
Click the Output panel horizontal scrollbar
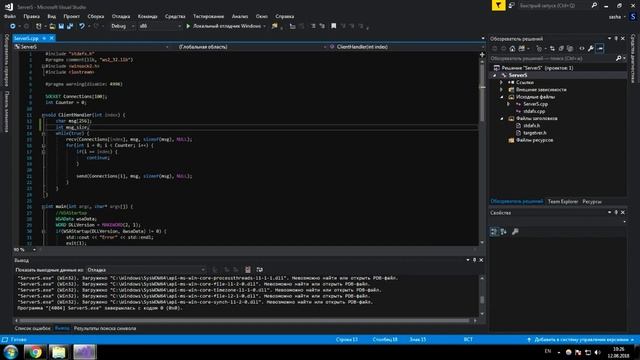245,321
